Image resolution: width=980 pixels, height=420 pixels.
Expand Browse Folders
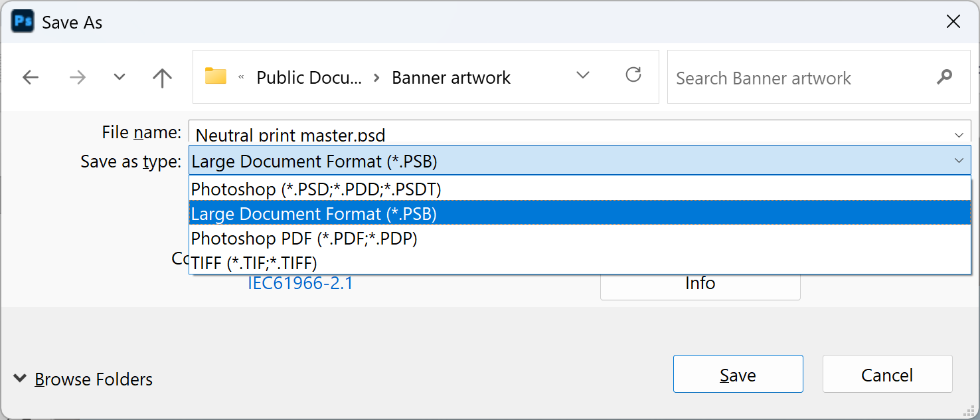coord(84,379)
